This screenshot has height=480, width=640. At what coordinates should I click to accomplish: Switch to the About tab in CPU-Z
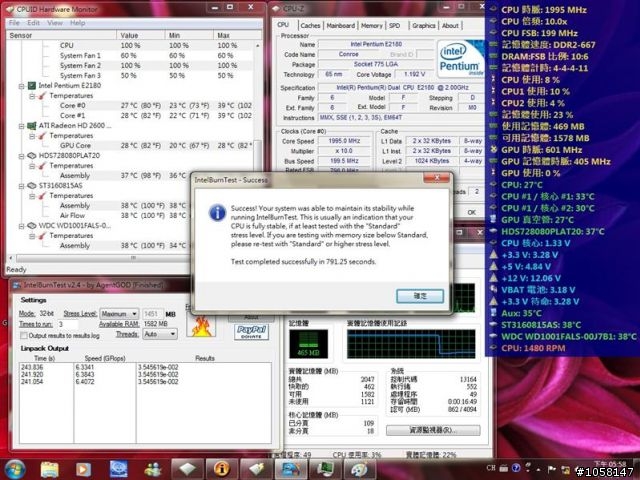(x=450, y=26)
